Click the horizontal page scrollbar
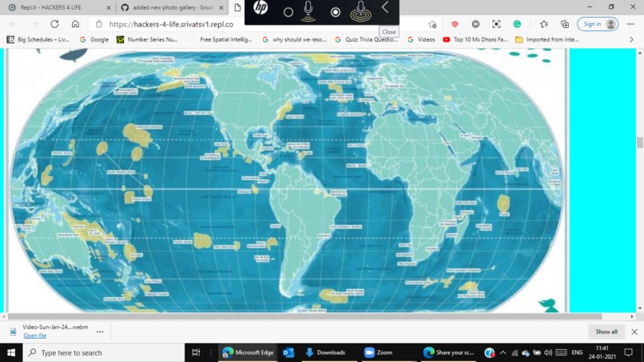Image resolution: width=644 pixels, height=362 pixels. coord(304,316)
